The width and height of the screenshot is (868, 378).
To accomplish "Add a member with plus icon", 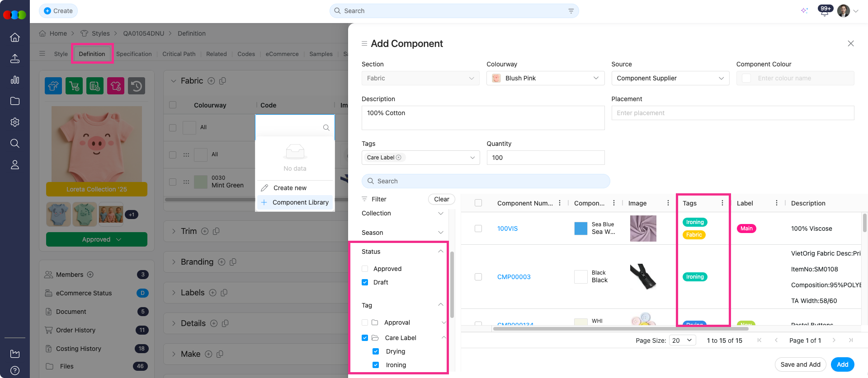I will [90, 275].
